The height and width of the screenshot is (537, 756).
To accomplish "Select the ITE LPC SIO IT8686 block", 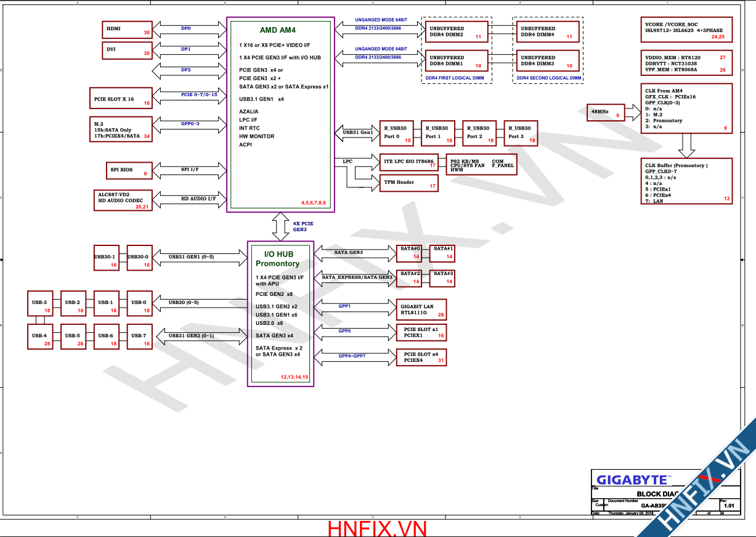I will (408, 162).
